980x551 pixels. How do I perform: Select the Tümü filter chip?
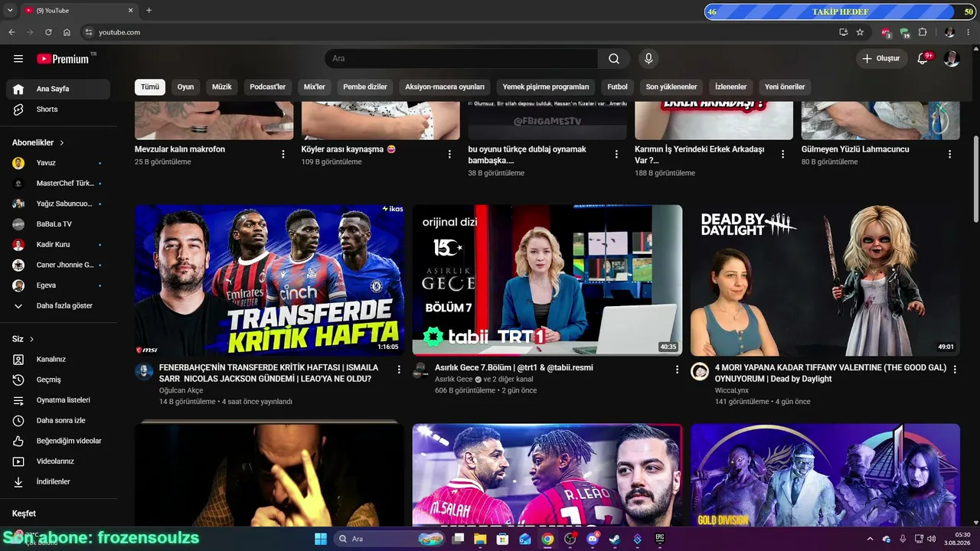150,86
